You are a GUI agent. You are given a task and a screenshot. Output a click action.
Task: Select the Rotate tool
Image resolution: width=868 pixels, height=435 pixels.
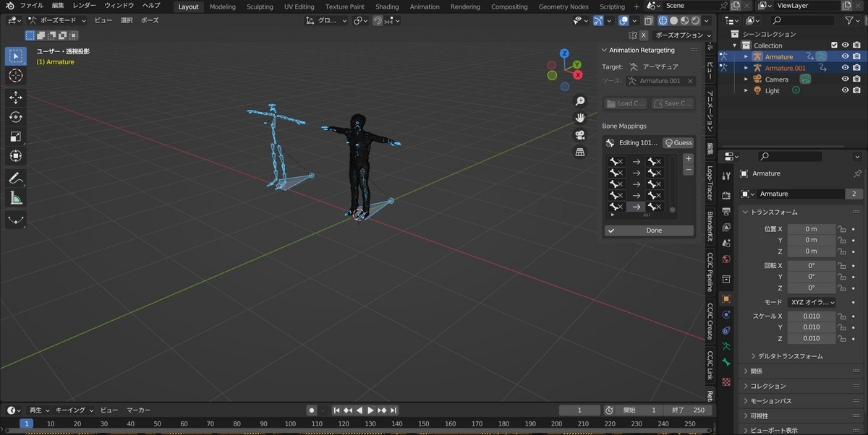16,117
